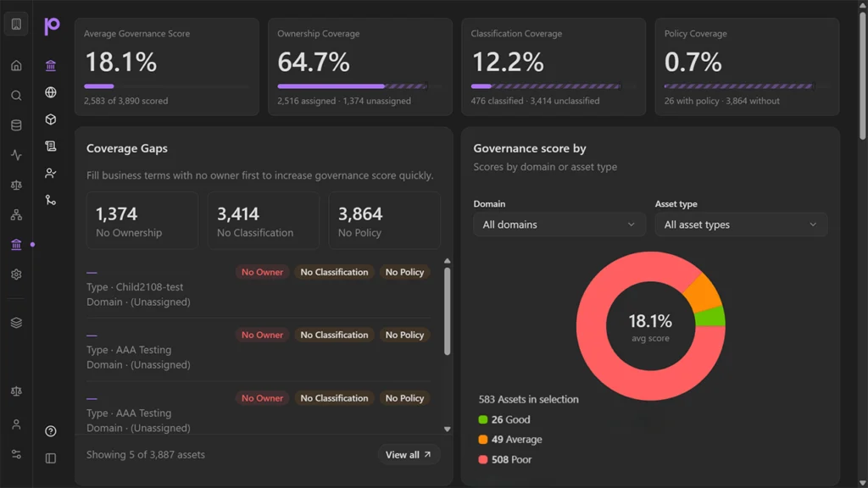Click the '583 Assets in selection' text
This screenshot has width=868, height=488.
click(529, 400)
